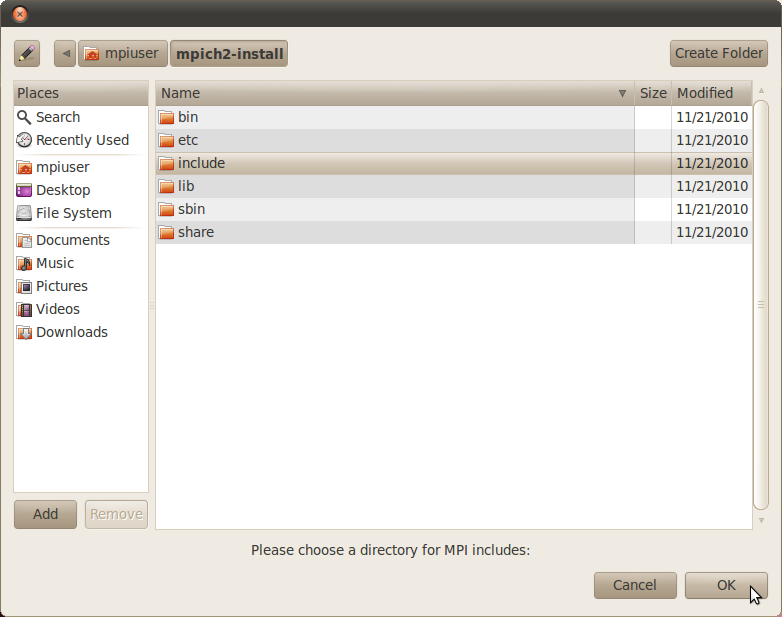Click the clock icon beside Recently Used
Viewport: 782px width, 617px height.
pos(24,140)
